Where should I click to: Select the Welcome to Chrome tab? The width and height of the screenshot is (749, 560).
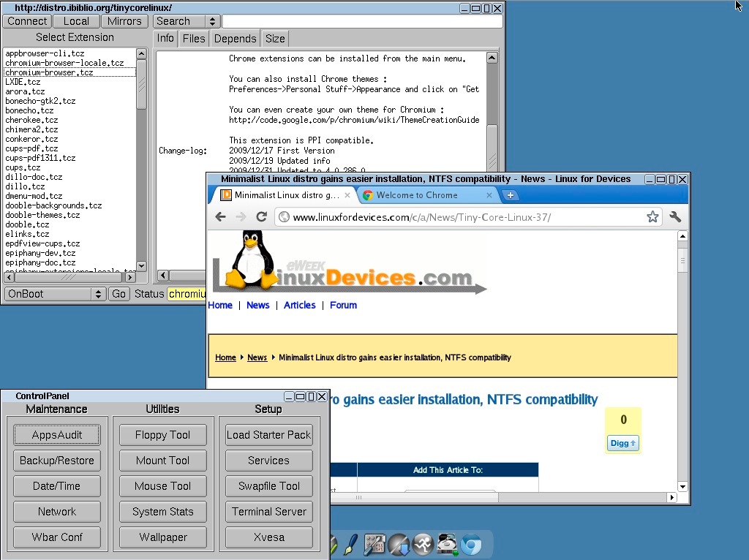click(x=417, y=195)
